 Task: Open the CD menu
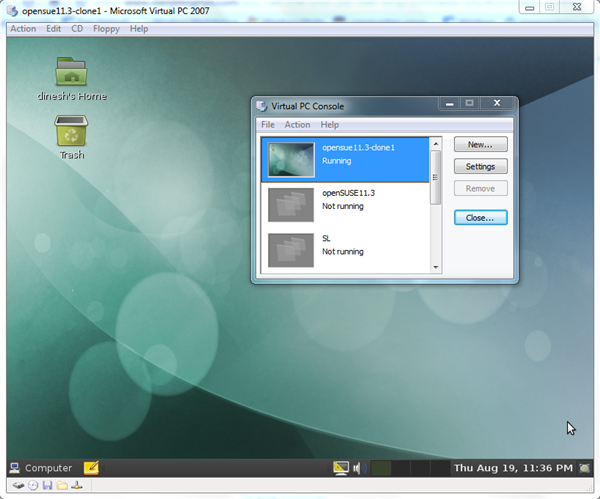(x=77, y=29)
